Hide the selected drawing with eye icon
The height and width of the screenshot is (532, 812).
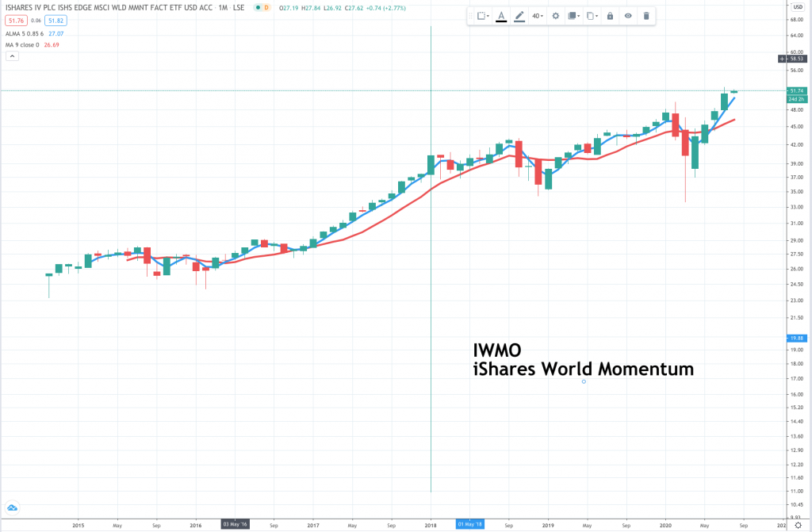[628, 16]
